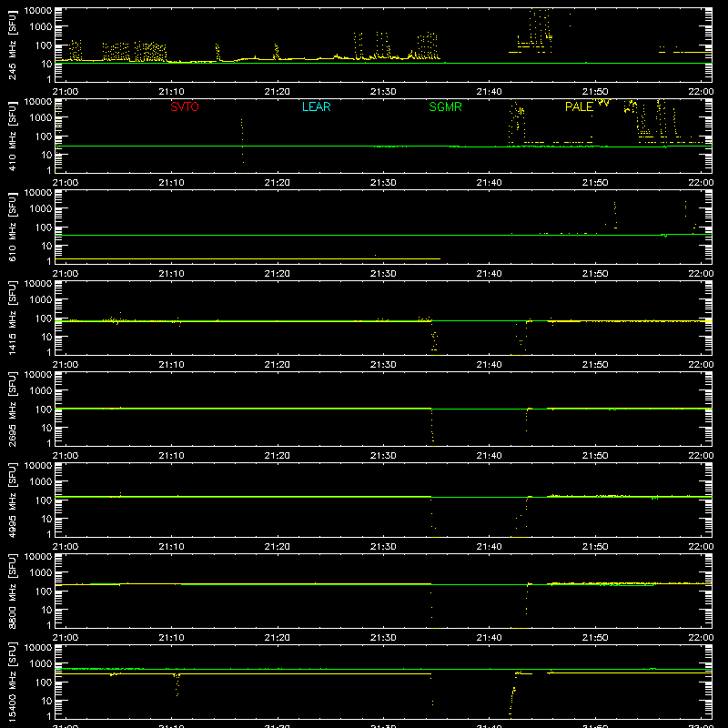
Task: Select the 15400 MHz [SFU] axis label
Action: coord(13,682)
